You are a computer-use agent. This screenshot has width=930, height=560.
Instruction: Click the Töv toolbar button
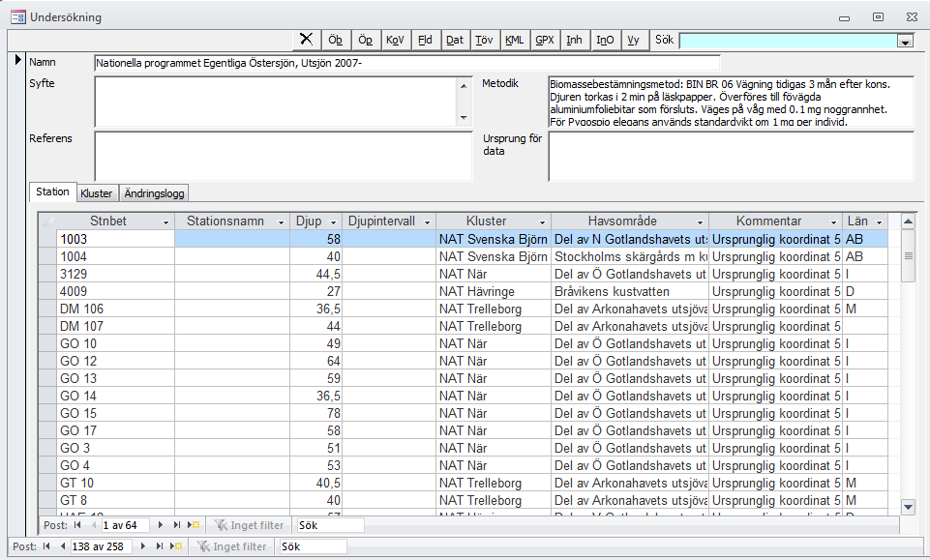[485, 40]
